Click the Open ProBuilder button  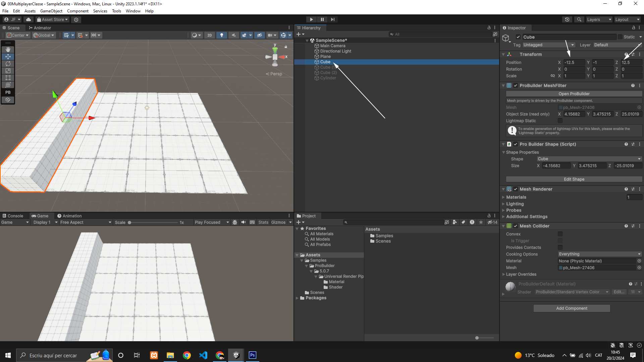574,94
